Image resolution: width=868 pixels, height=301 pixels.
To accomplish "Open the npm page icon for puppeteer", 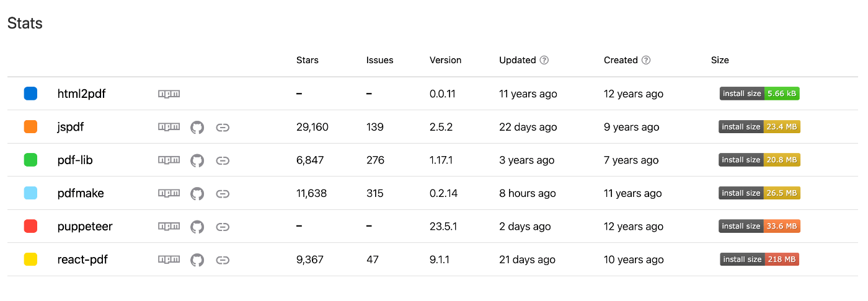I will tap(169, 227).
